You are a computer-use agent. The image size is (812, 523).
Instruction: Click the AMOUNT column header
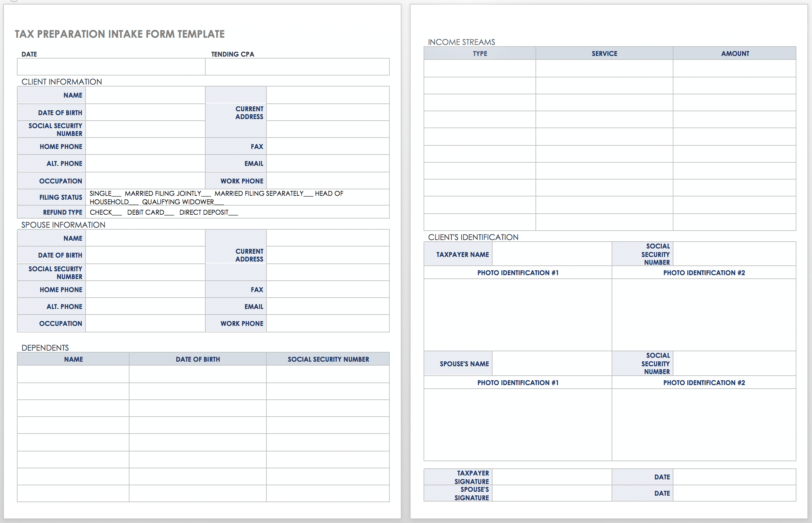pyautogui.click(x=735, y=54)
